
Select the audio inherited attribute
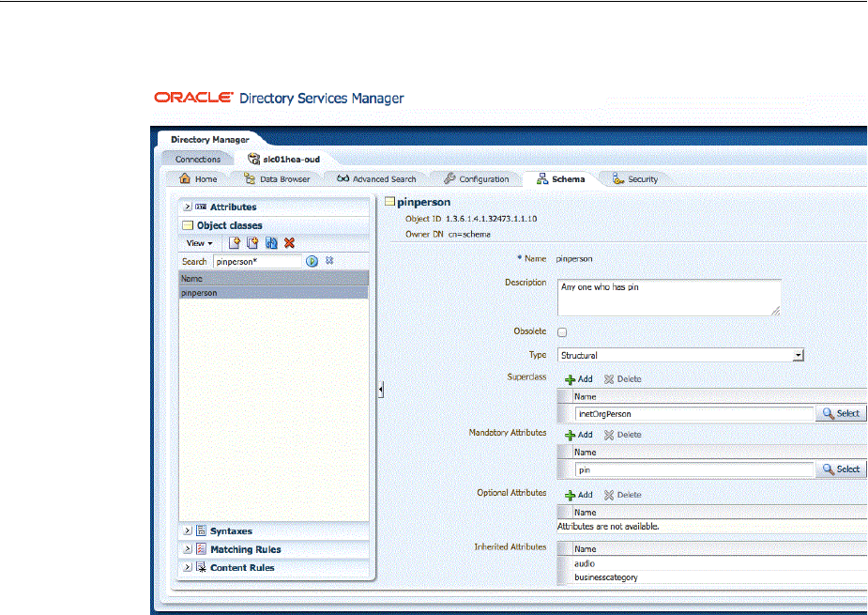(585, 563)
